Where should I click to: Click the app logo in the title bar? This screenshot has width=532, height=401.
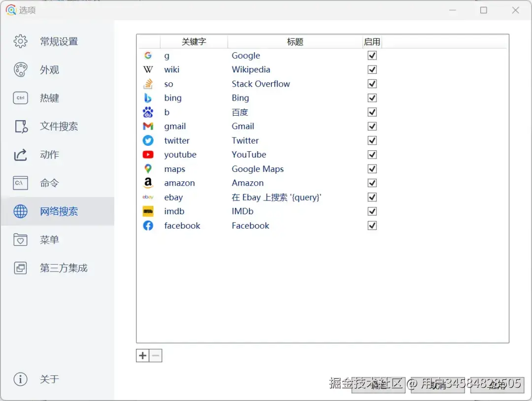click(x=11, y=10)
